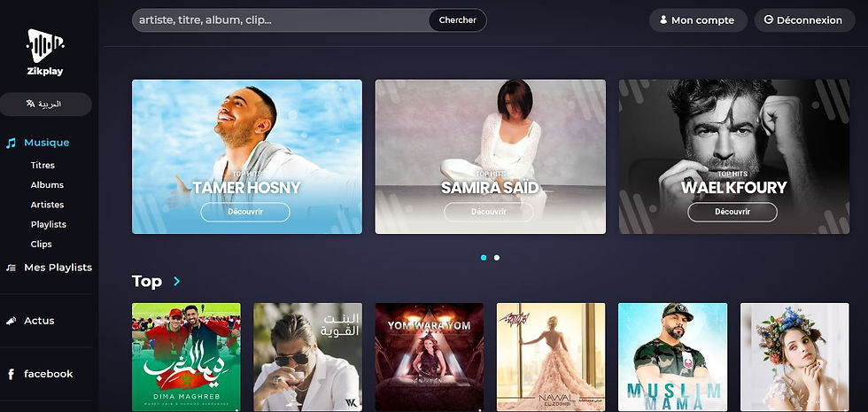Open the Tamer Hosny banner title
Screen dimensions: 868x412
point(246,188)
